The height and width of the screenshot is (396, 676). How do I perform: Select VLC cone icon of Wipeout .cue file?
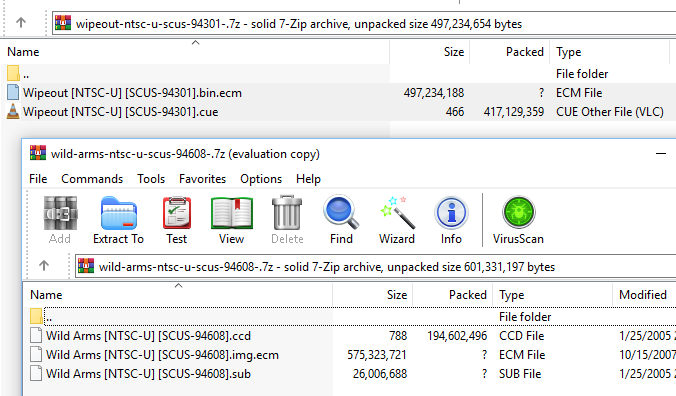[13, 112]
